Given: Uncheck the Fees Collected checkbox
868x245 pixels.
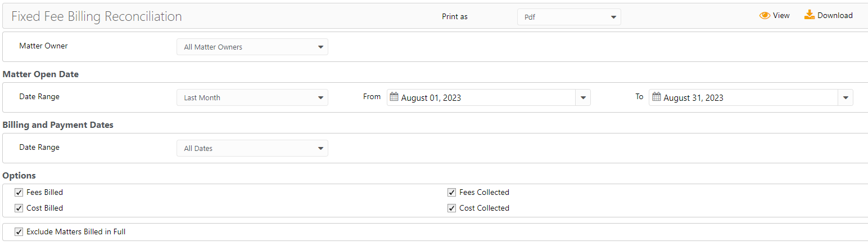Looking at the screenshot, I should click(x=451, y=193).
